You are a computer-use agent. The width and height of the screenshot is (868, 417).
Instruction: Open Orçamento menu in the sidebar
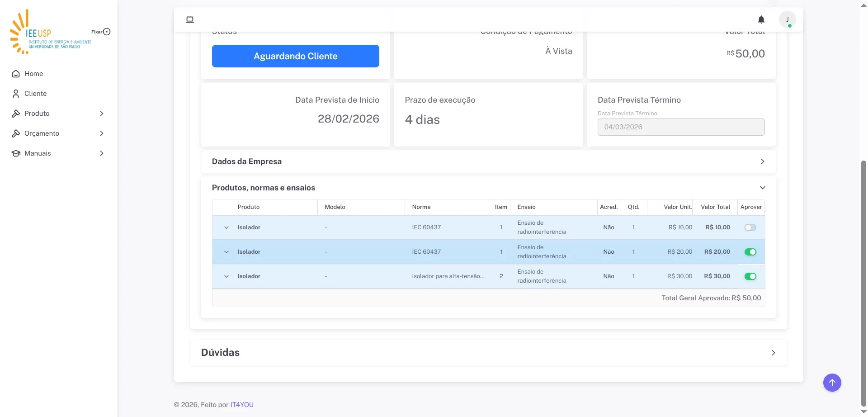pos(42,133)
